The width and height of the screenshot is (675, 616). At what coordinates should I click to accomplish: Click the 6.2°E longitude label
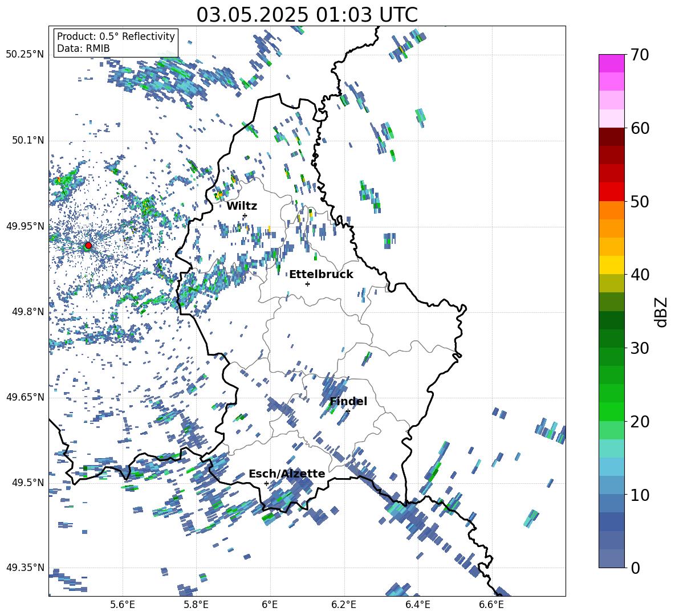point(344,605)
